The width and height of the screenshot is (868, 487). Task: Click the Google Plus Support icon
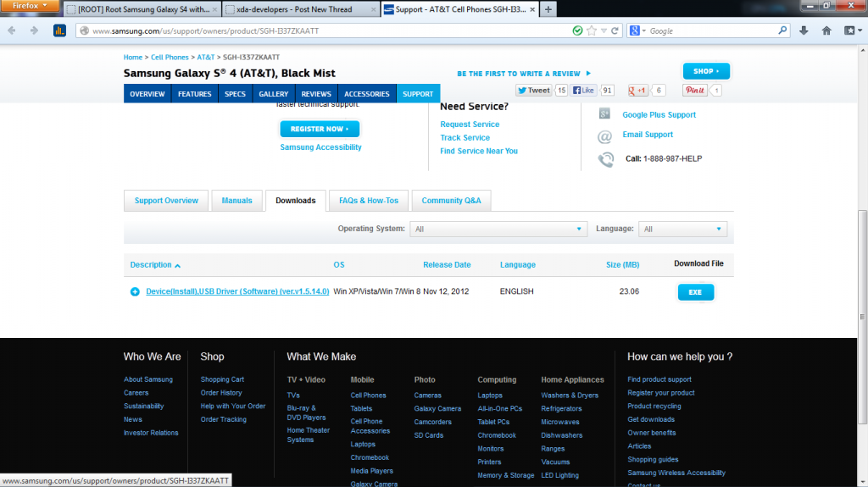coord(604,113)
